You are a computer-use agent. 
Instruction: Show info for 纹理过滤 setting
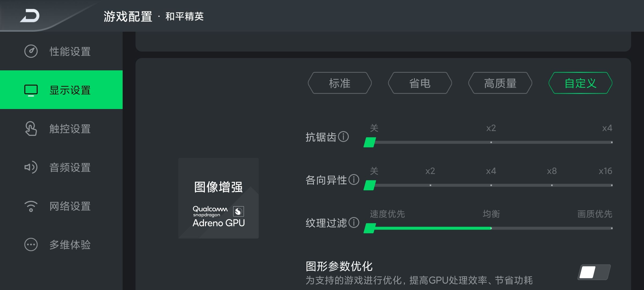coord(354,223)
